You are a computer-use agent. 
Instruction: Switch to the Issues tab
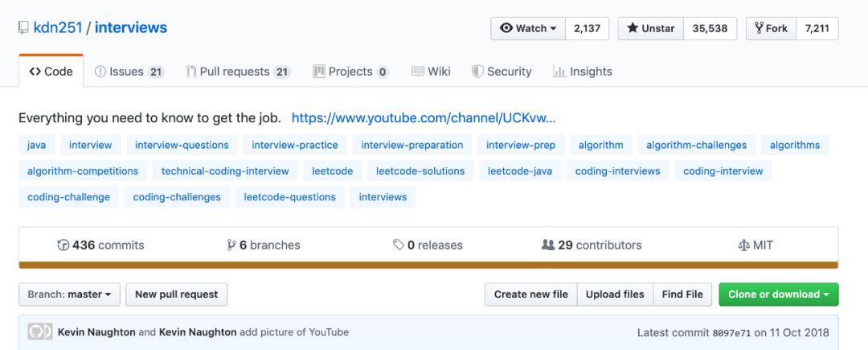tap(129, 72)
